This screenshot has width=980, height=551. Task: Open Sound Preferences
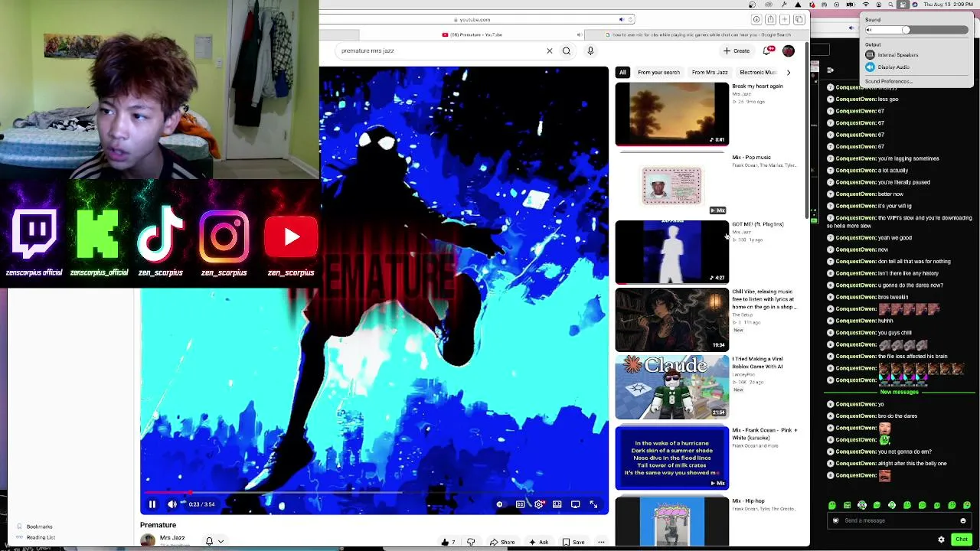888,81
